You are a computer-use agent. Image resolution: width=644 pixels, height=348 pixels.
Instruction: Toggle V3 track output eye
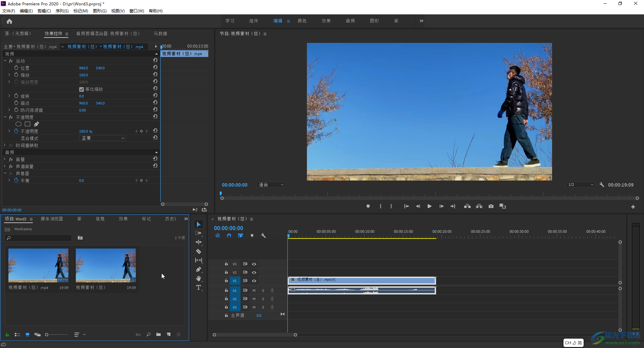pyautogui.click(x=254, y=264)
